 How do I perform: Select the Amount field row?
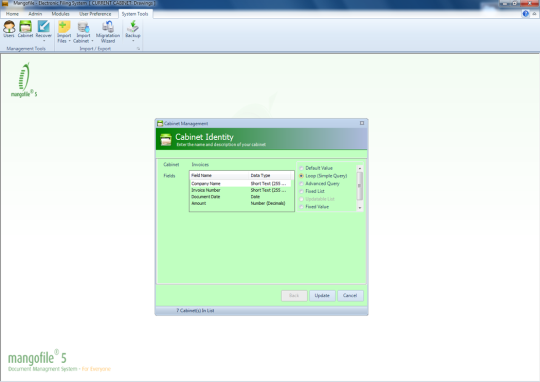click(240, 203)
